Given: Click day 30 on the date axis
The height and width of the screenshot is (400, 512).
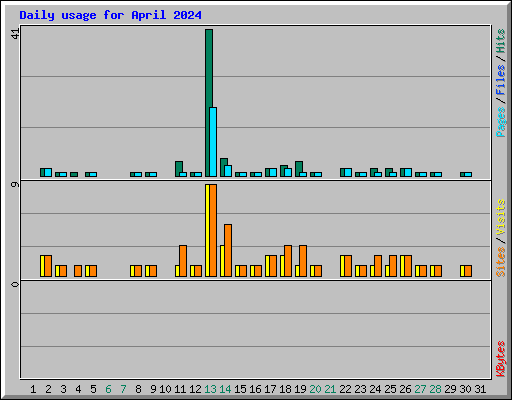Looking at the screenshot, I should [x=465, y=389].
